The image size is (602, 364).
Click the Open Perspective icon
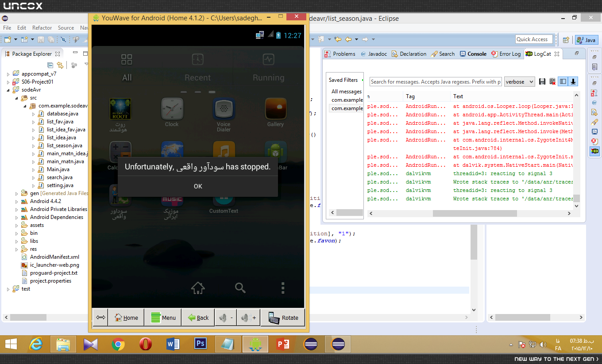pyautogui.click(x=565, y=40)
